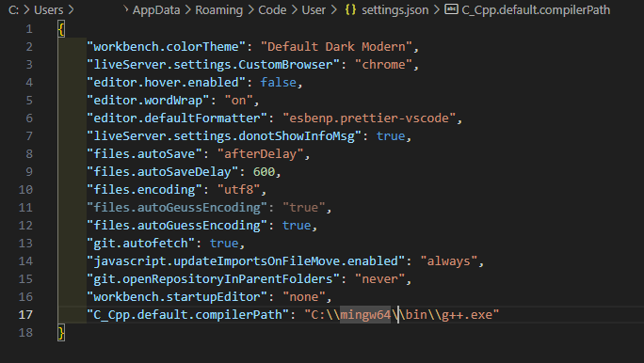Click the string symbol icon before C_Cpp.default.compilerPath
This screenshot has height=363, width=644.
[451, 9]
